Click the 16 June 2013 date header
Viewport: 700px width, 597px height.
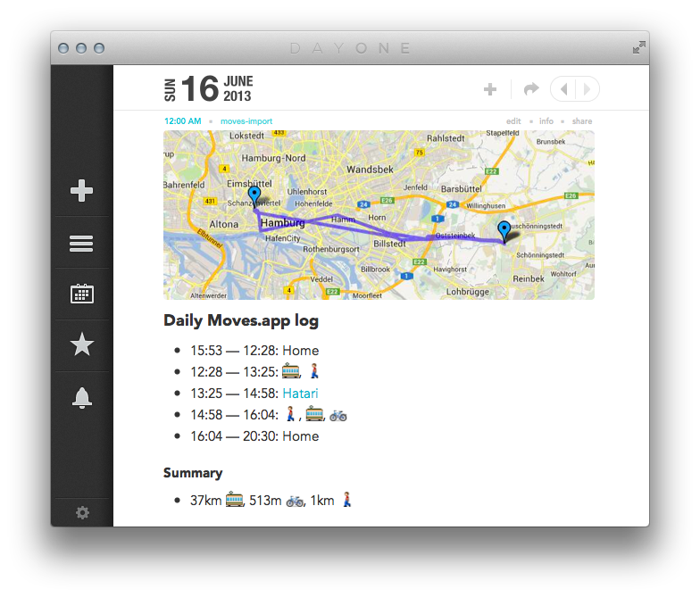tap(208, 88)
